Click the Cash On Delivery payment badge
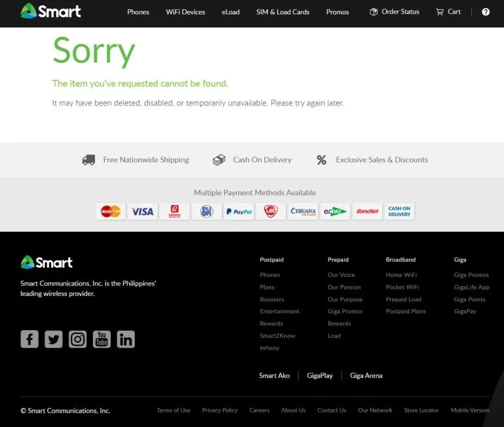 [x=399, y=212]
